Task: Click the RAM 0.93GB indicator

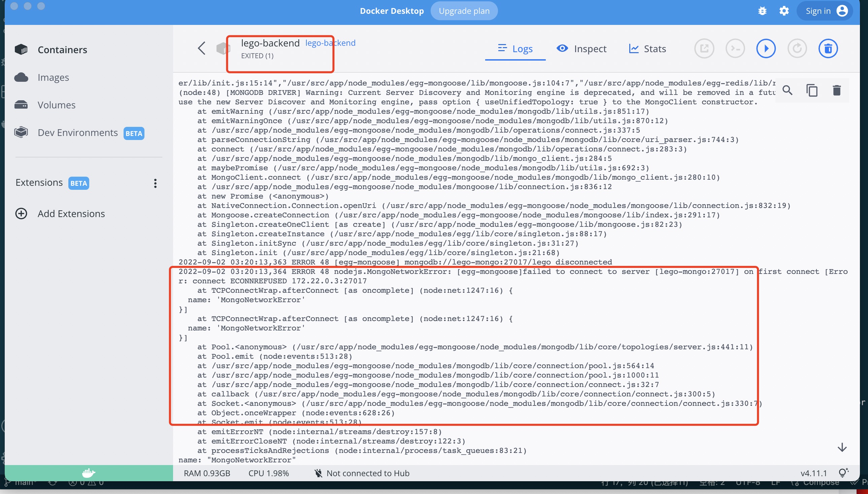Action: click(207, 473)
